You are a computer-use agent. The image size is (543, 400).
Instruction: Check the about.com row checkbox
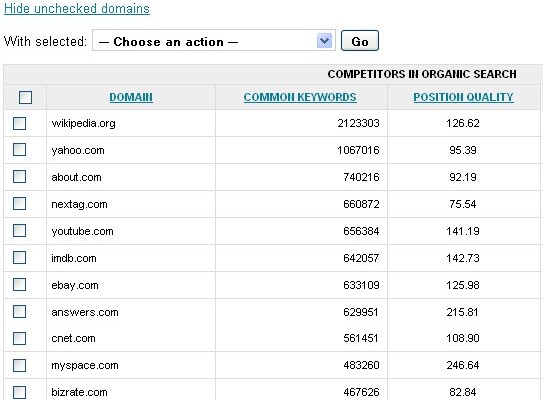pyautogui.click(x=19, y=177)
